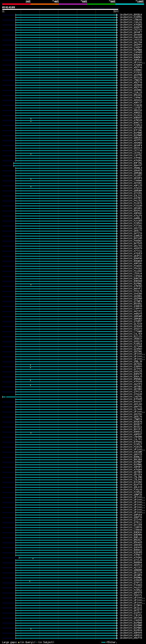Select the hit UniRef100_Q0DA75
The width and height of the screenshot is (146, 644).
pos(131,27)
